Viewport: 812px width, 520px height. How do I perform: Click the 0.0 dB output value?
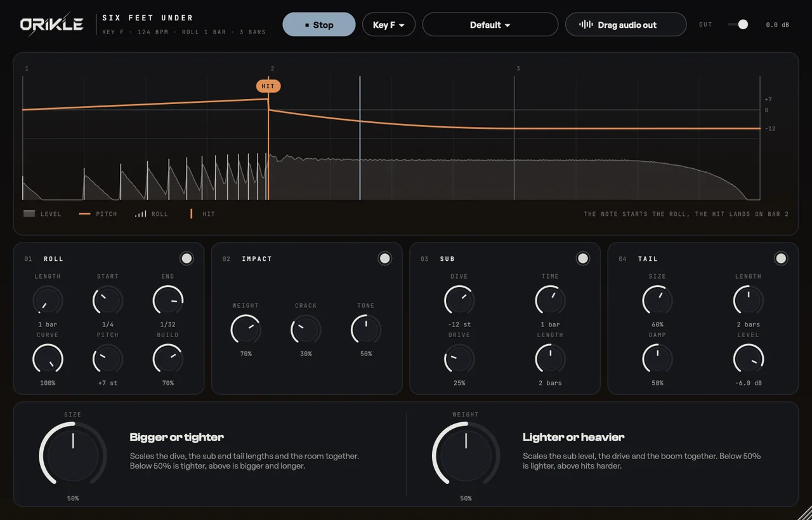pos(778,25)
